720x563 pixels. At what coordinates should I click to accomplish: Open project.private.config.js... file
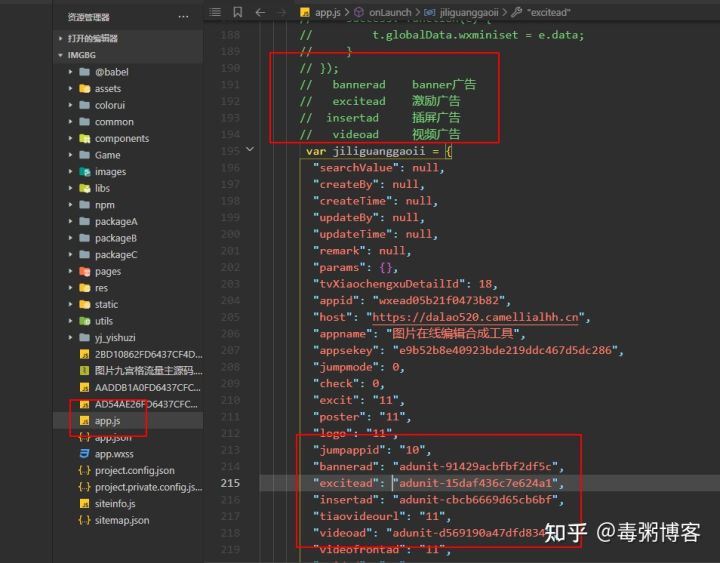[x=148, y=487]
